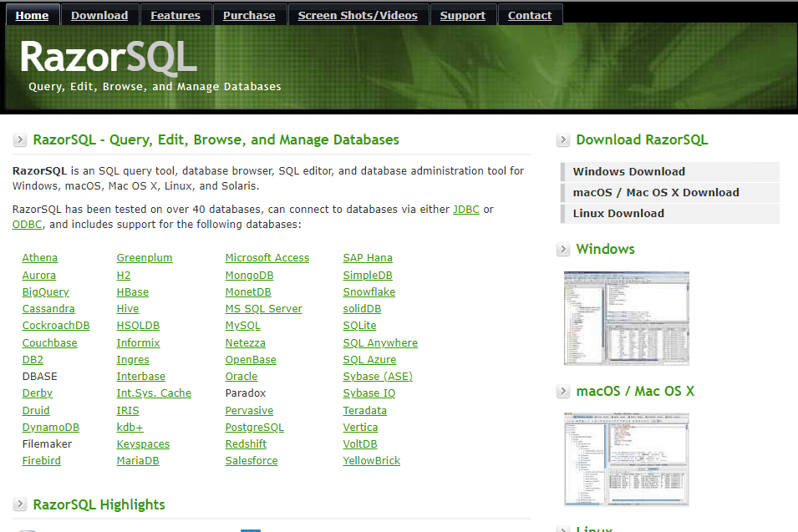This screenshot has width=798, height=532.
Task: Open the SAP Hana link
Action: point(368,258)
